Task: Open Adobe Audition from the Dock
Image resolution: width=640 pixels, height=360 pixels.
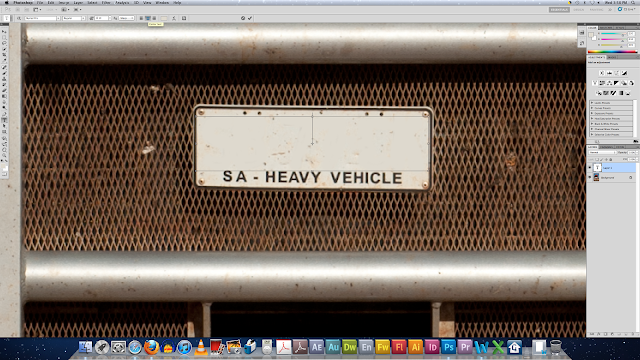Action: (x=333, y=347)
